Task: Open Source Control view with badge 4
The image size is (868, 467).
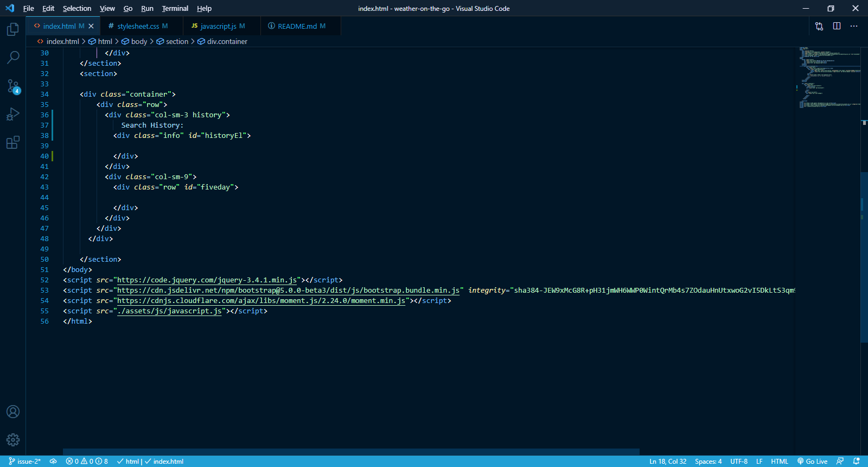Action: point(13,86)
